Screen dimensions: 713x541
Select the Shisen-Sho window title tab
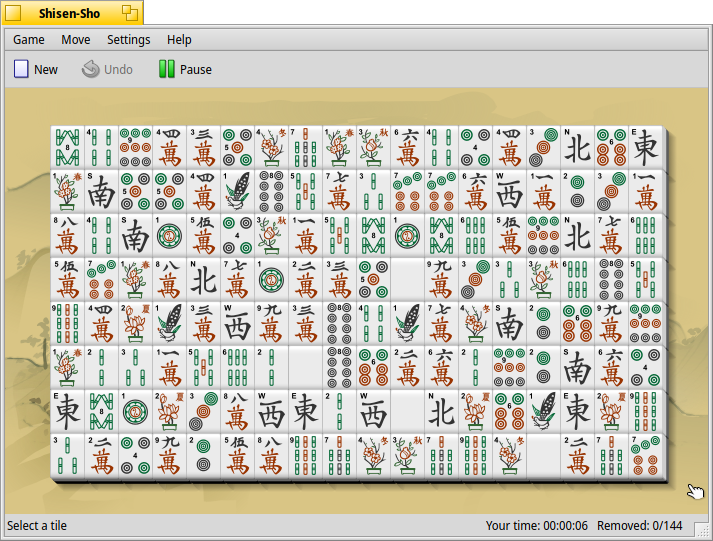(x=72, y=13)
